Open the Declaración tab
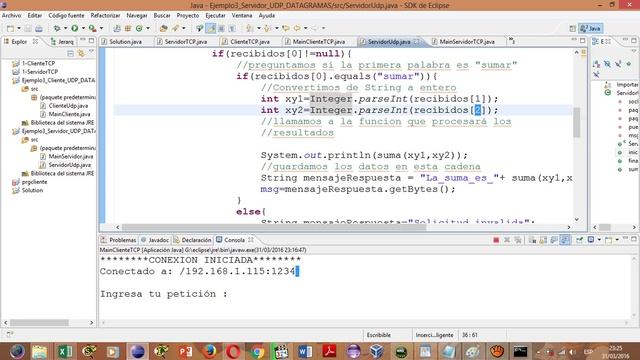 [x=193, y=240]
